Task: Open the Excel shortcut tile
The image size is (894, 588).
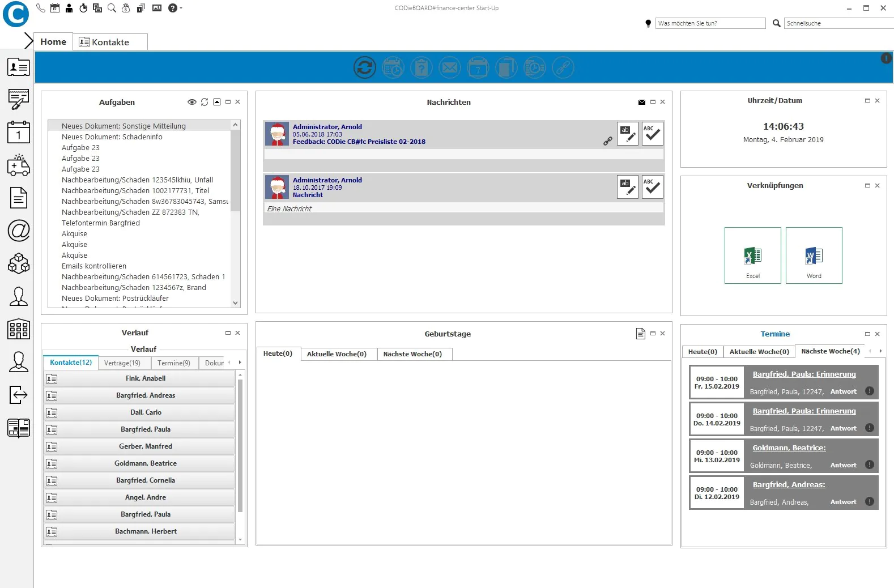Action: tap(752, 255)
